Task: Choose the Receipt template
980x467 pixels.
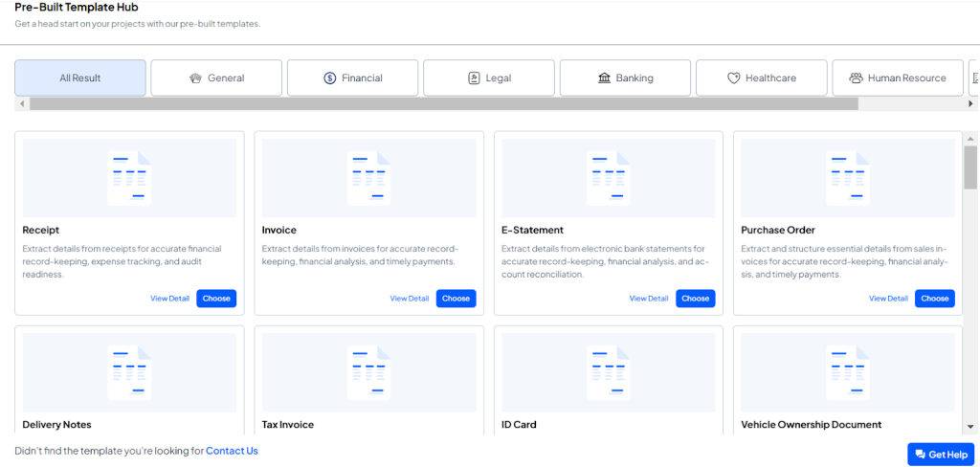Action: pyautogui.click(x=216, y=299)
